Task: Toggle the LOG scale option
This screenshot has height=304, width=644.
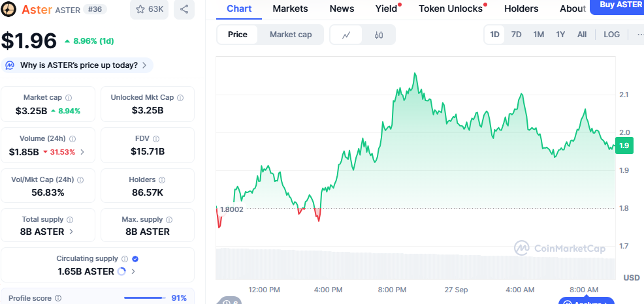Action: point(612,35)
